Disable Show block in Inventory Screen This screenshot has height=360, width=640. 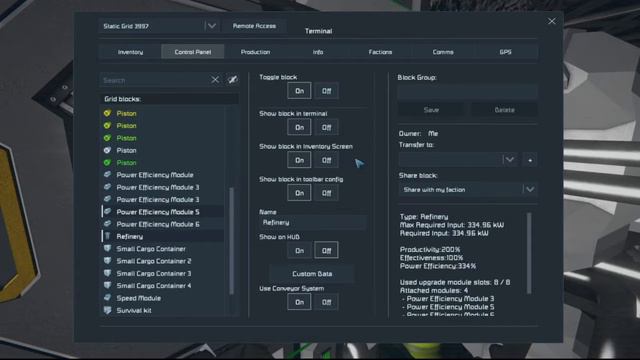coord(326,160)
